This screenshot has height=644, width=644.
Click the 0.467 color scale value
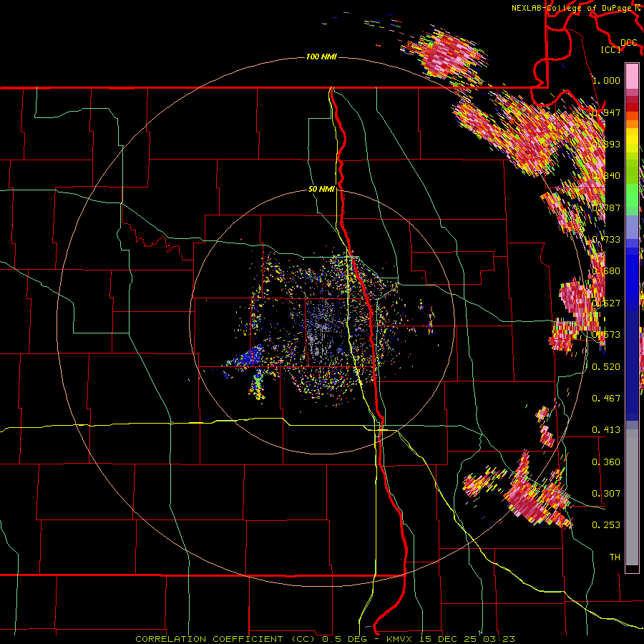click(x=606, y=398)
